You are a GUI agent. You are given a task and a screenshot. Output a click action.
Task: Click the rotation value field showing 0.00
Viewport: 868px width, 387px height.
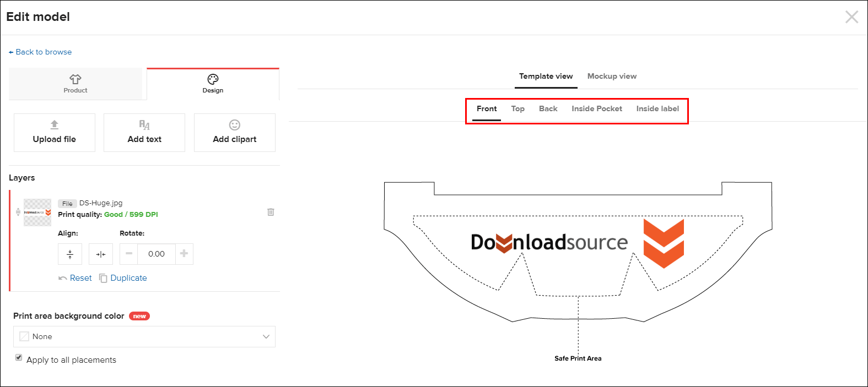coord(157,254)
